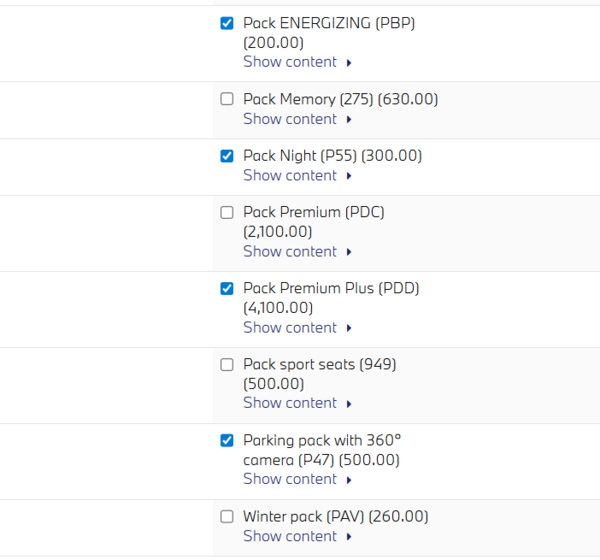Click arrow icon next to Pack ENERGIZING content

click(x=349, y=63)
